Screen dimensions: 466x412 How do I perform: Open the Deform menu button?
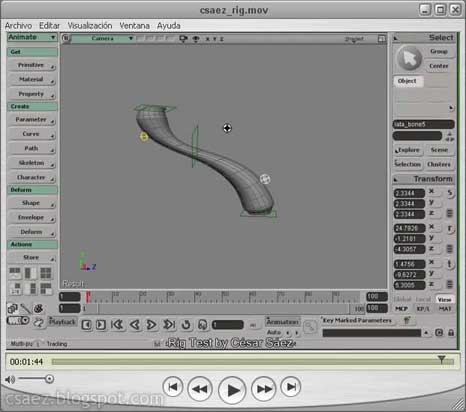(x=32, y=232)
